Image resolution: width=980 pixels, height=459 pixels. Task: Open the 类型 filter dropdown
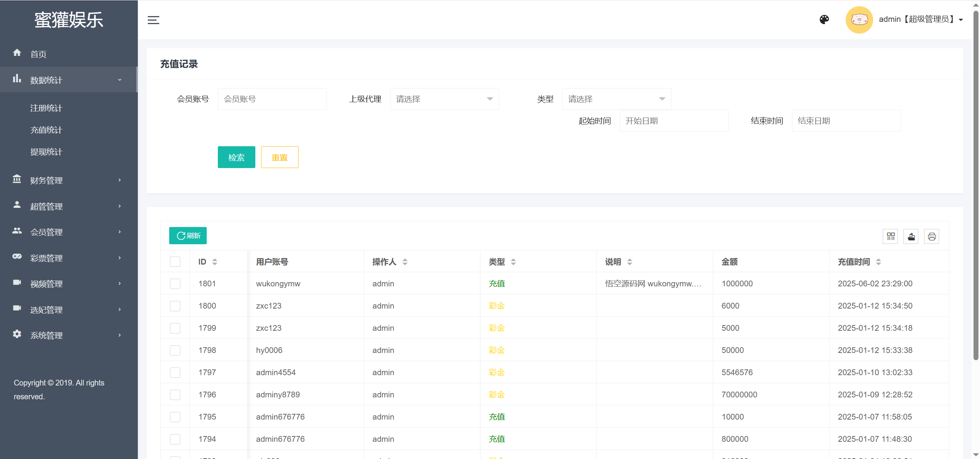pyautogui.click(x=616, y=99)
